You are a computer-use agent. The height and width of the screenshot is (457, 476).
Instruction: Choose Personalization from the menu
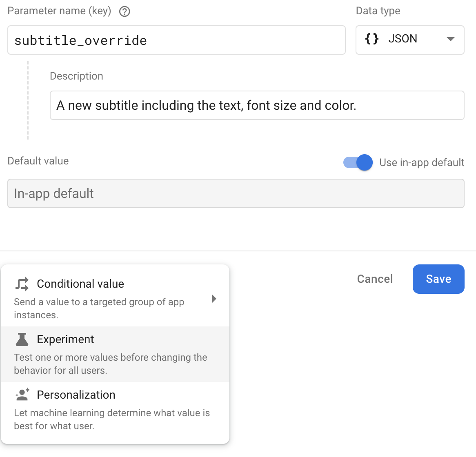[76, 395]
